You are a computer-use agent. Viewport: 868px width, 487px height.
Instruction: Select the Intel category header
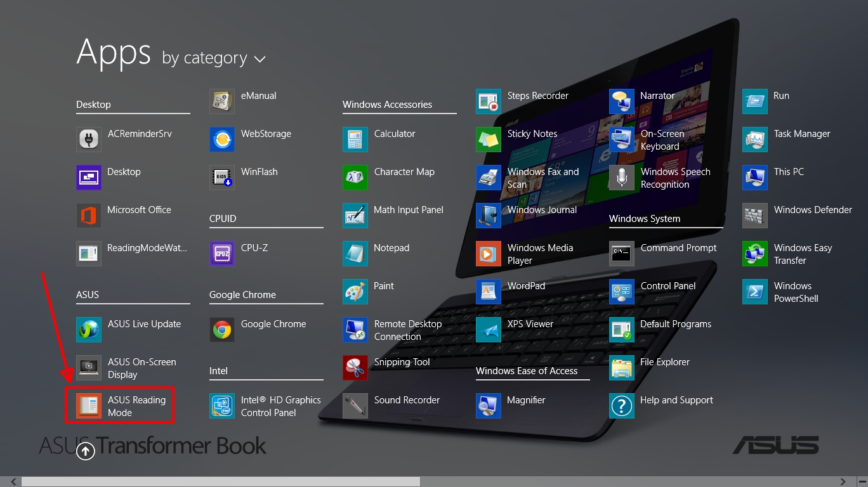point(218,371)
